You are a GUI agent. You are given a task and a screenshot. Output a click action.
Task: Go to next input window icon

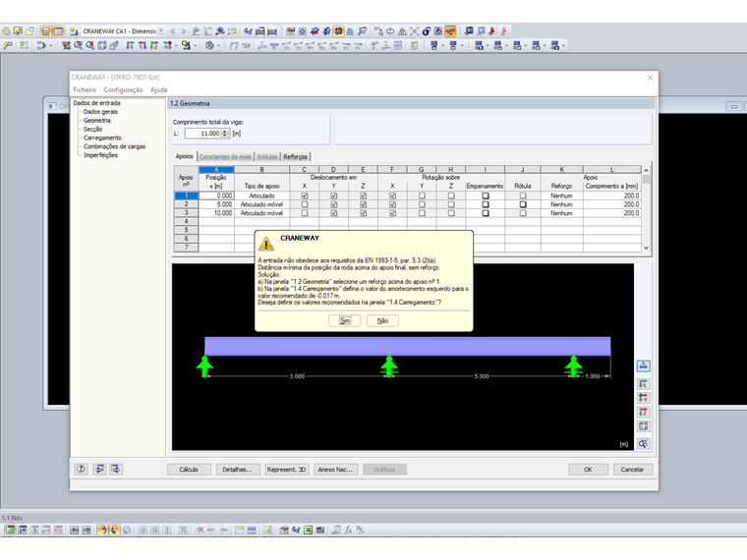coord(116,469)
